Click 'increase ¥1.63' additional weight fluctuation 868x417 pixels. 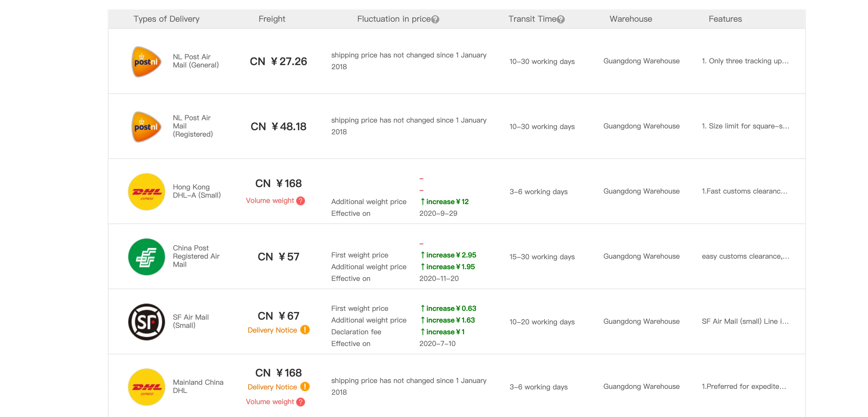pyautogui.click(x=447, y=320)
